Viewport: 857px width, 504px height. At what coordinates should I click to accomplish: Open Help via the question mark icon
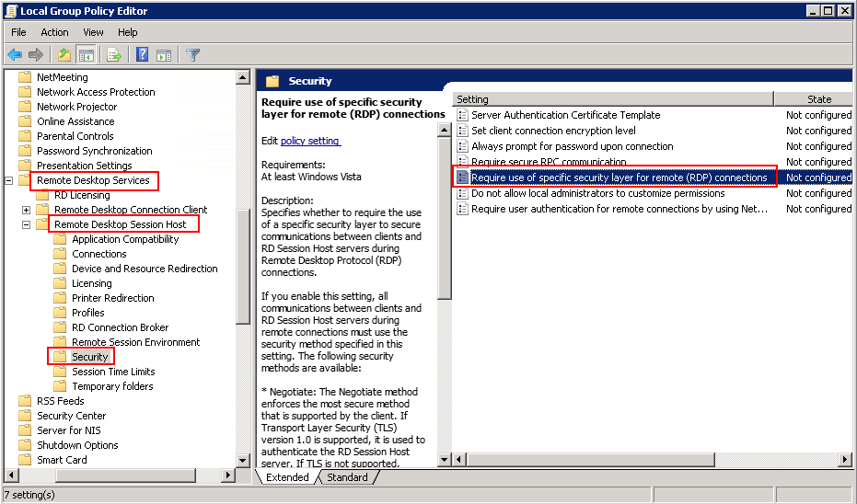[142, 54]
